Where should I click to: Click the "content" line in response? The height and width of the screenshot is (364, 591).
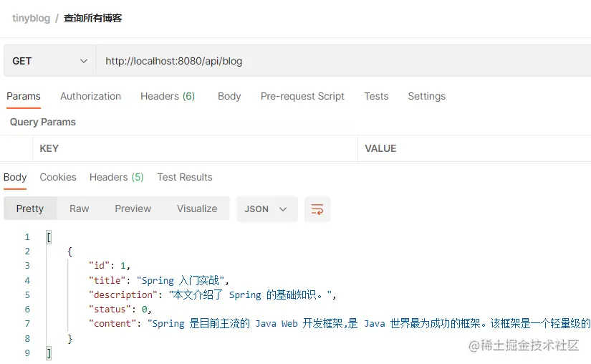click(x=340, y=324)
